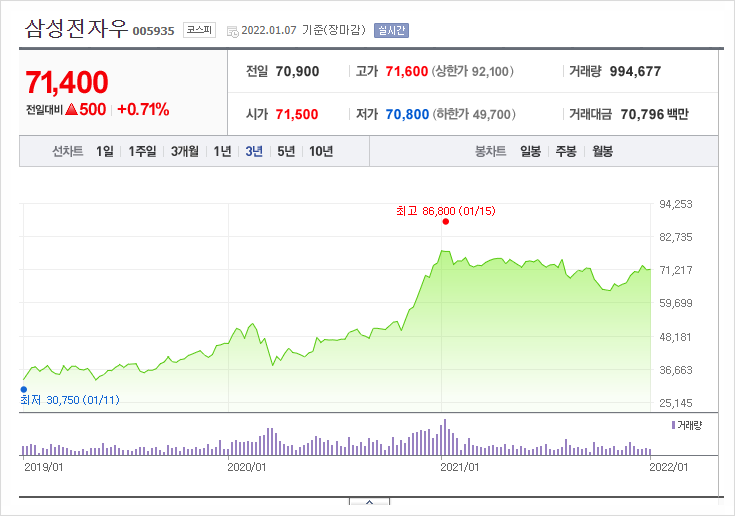The height and width of the screenshot is (516, 735).
Task: Click the stock name 삼성전자우
Action: pyautogui.click(x=76, y=29)
